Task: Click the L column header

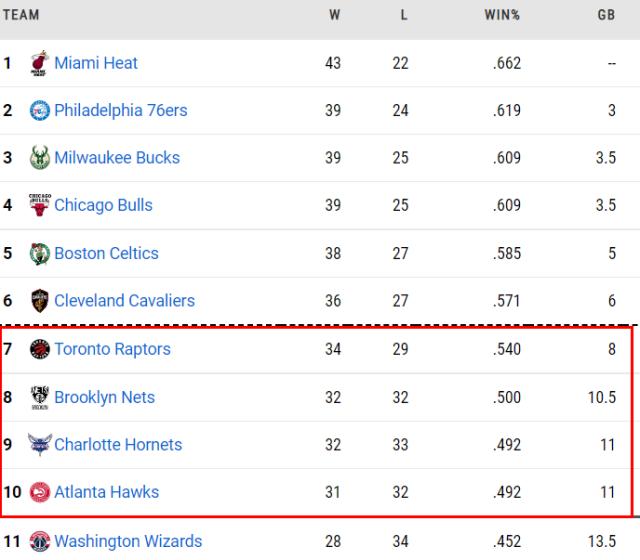Action: pyautogui.click(x=402, y=15)
